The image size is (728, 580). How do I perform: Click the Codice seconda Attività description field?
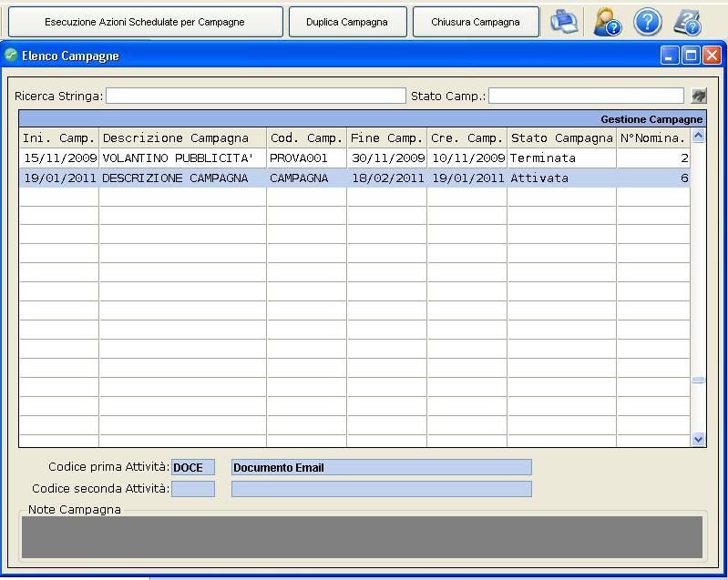coord(382,489)
